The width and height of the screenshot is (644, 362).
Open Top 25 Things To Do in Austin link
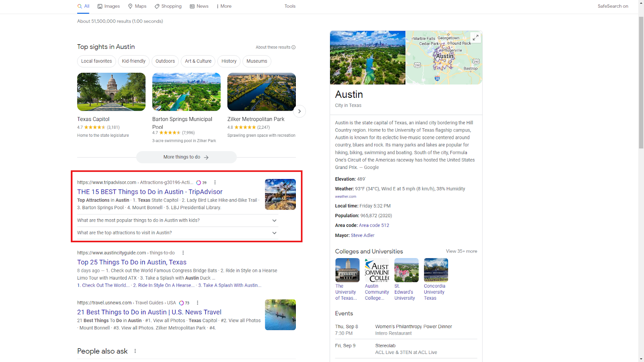(x=132, y=262)
